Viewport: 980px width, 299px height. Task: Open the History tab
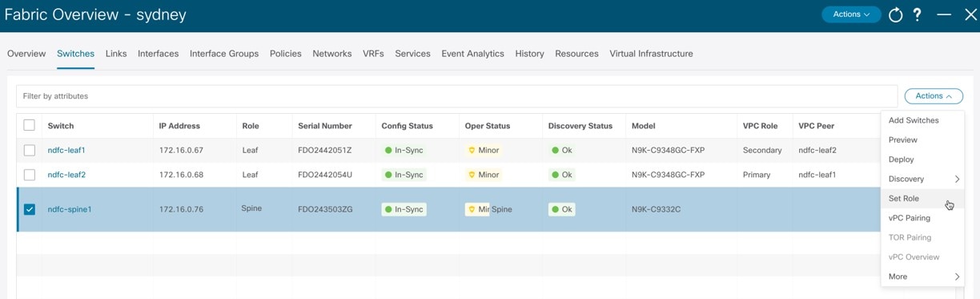(530, 54)
